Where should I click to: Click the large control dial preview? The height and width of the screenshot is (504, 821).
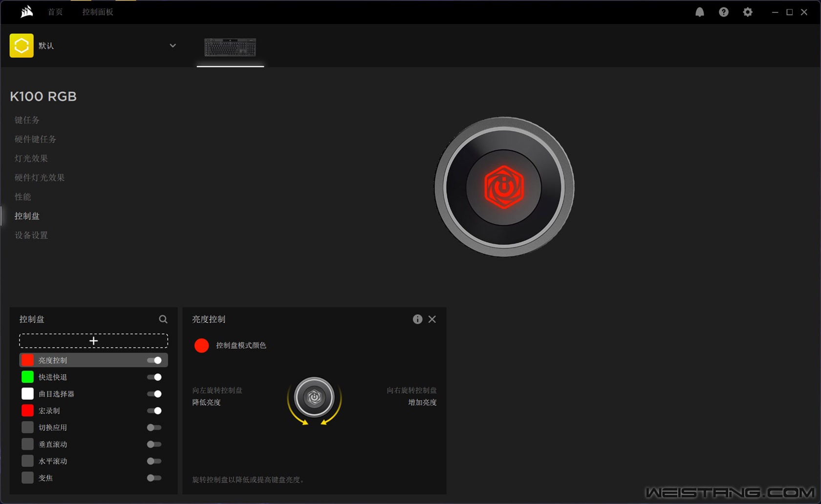504,187
